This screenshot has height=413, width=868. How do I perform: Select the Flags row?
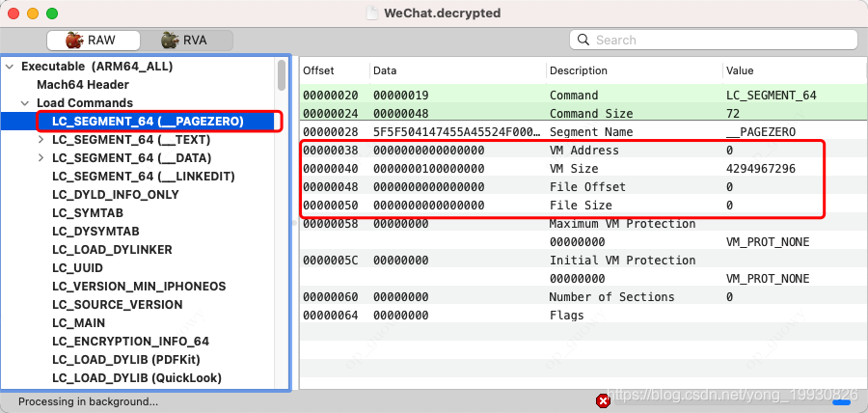[583, 314]
